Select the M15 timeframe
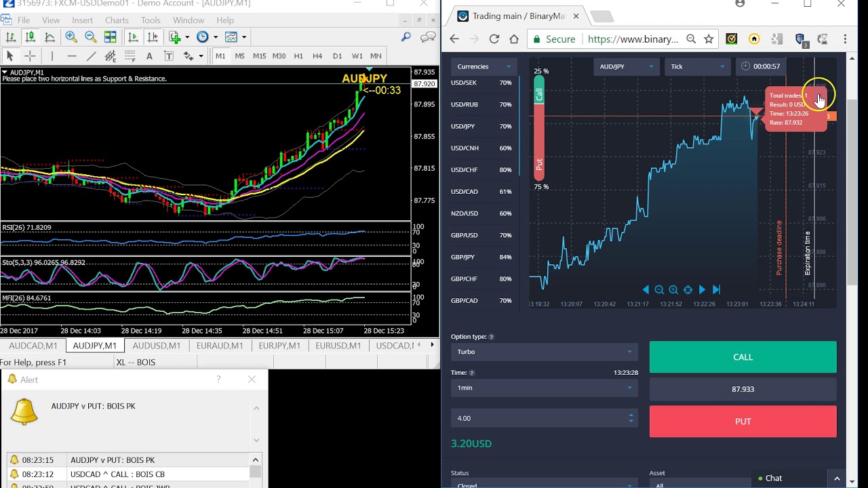 coord(259,56)
